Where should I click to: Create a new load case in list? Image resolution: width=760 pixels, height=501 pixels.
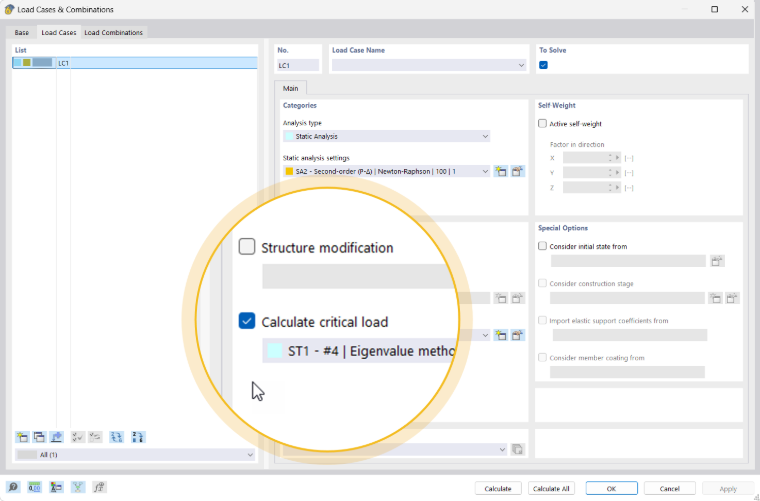click(x=22, y=437)
